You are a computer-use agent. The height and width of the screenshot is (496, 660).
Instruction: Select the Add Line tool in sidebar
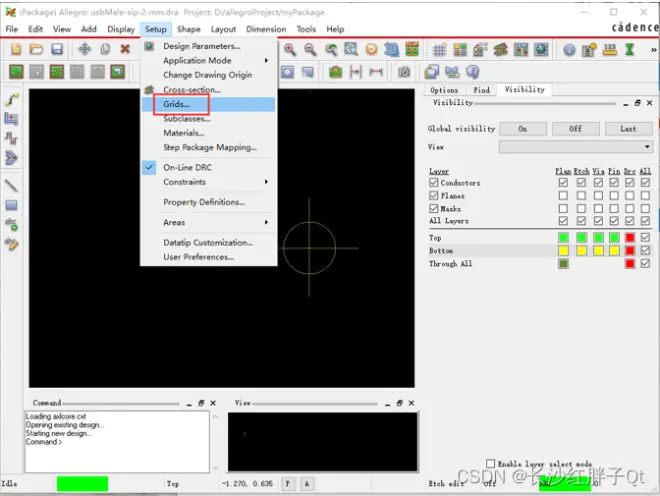[x=11, y=185]
